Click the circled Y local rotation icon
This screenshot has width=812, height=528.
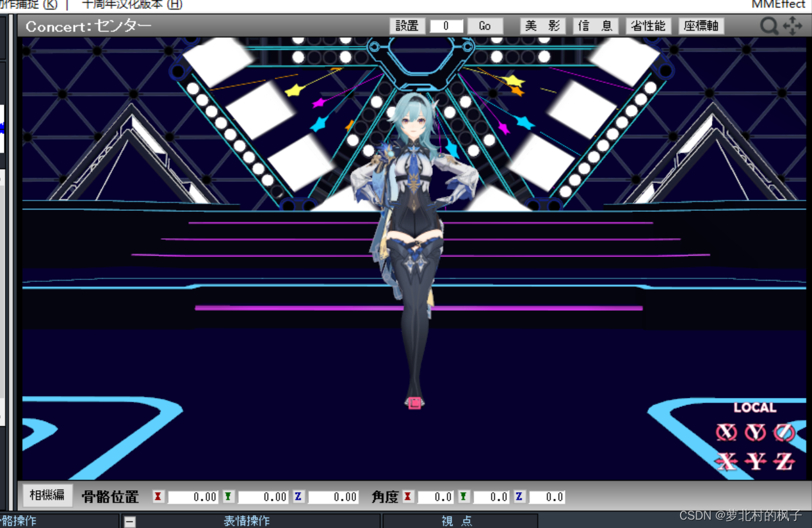click(x=755, y=433)
